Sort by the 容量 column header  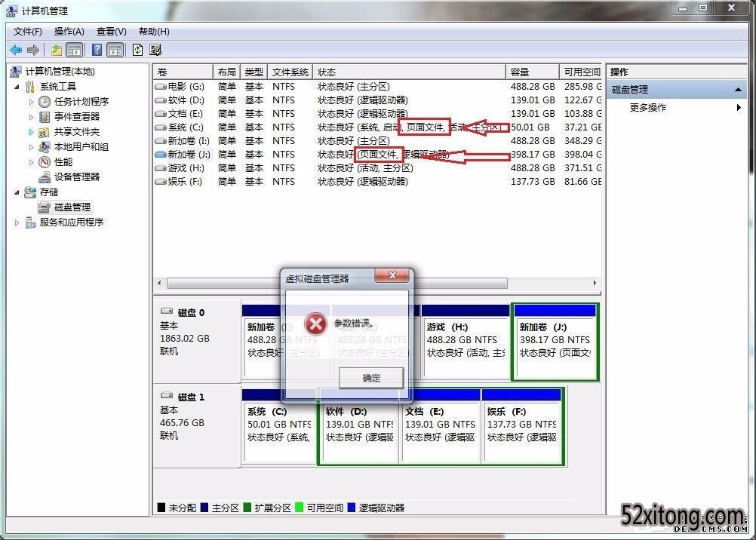532,72
